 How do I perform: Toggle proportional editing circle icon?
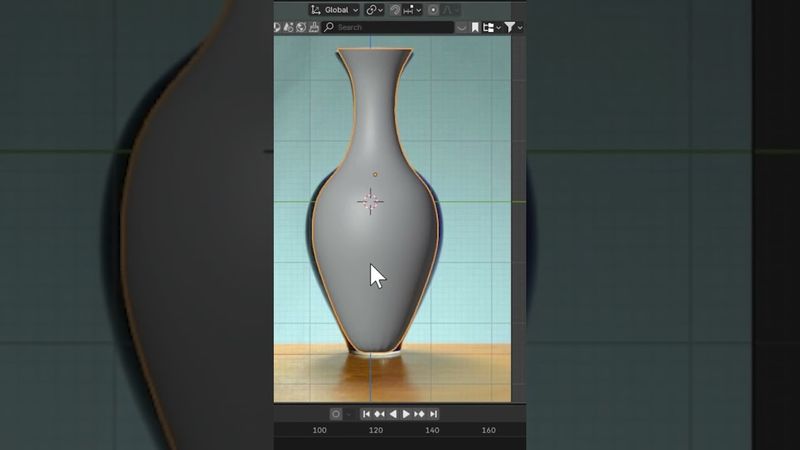click(x=433, y=10)
